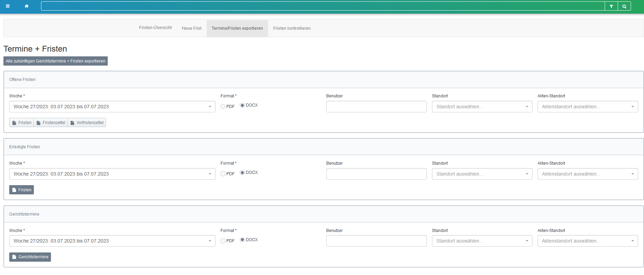Click Benutzer field in Gerichtstermine
644x275 pixels.
click(376, 241)
